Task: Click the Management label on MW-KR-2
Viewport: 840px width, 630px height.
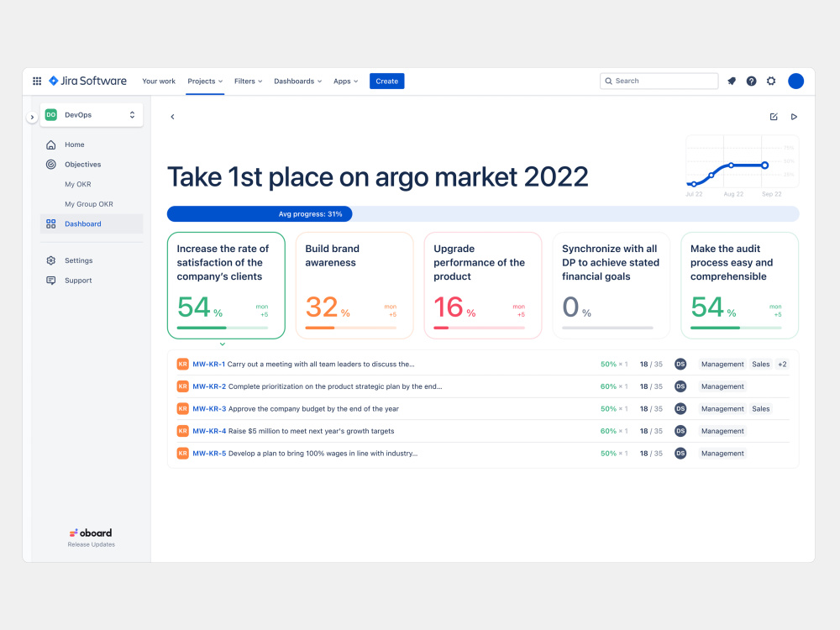Action: (722, 386)
